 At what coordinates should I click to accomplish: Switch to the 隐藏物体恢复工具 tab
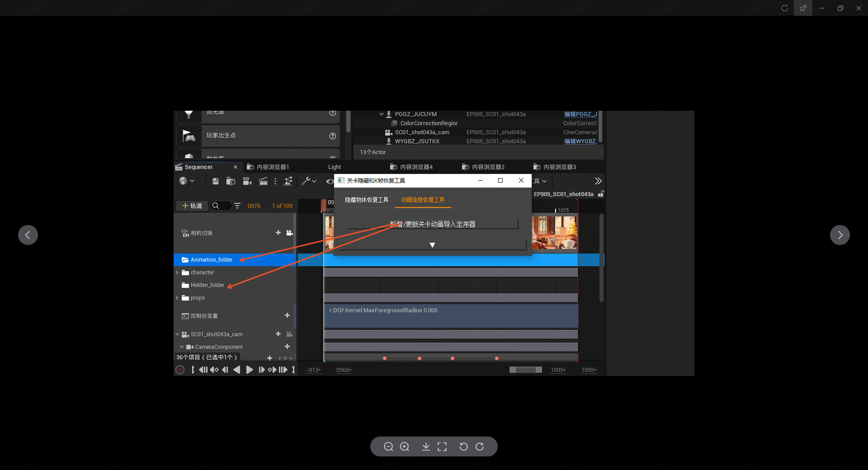367,200
